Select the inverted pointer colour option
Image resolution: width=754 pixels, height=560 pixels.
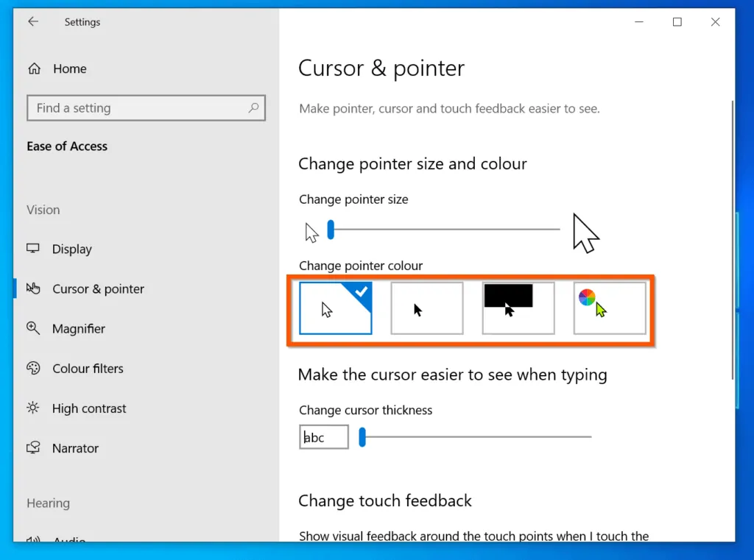click(x=518, y=308)
